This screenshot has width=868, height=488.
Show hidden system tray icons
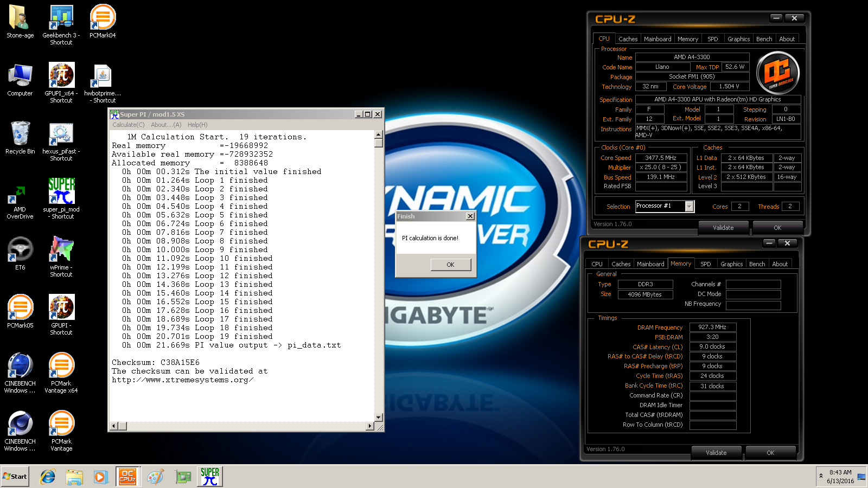[x=820, y=477]
